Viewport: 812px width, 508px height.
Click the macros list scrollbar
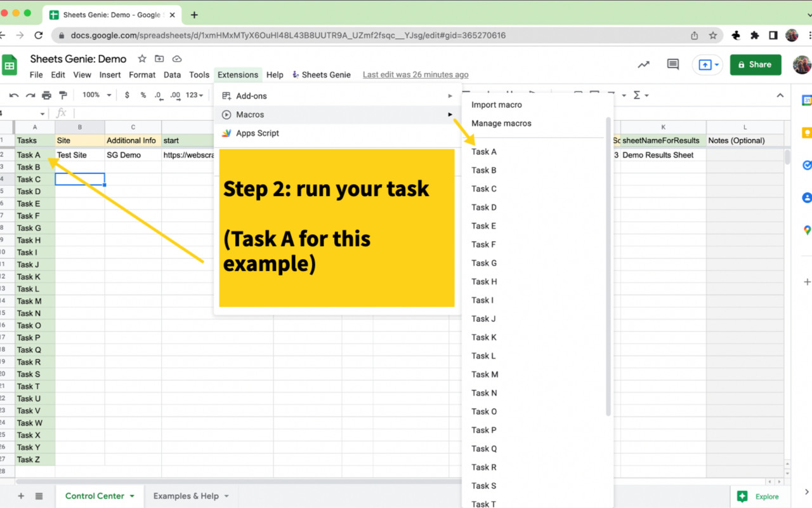click(608, 267)
